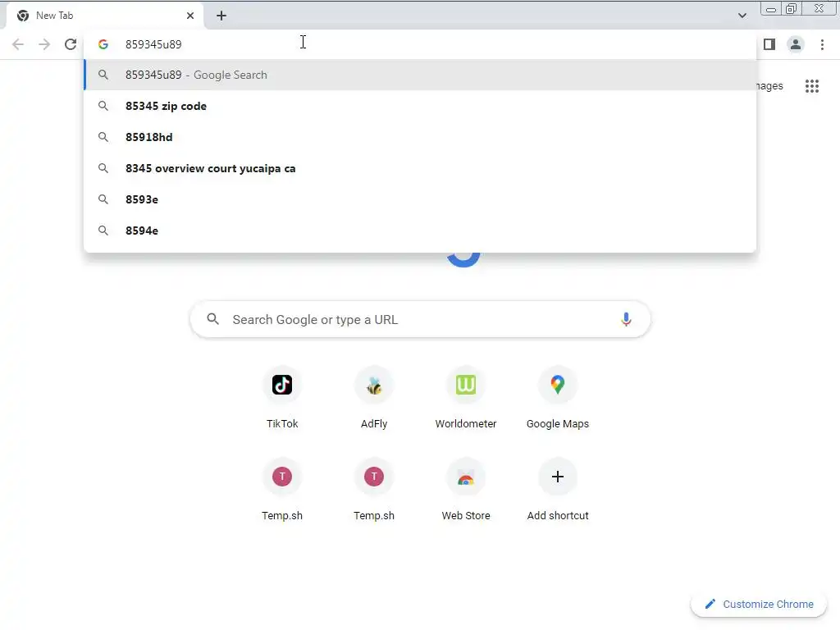Select the New Tab tab
Screen dimensions: 840x630
tap(105, 16)
